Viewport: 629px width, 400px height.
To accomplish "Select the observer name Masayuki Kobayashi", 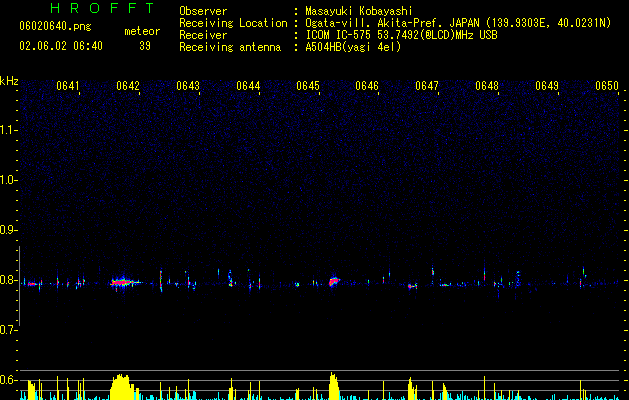I will point(359,11).
